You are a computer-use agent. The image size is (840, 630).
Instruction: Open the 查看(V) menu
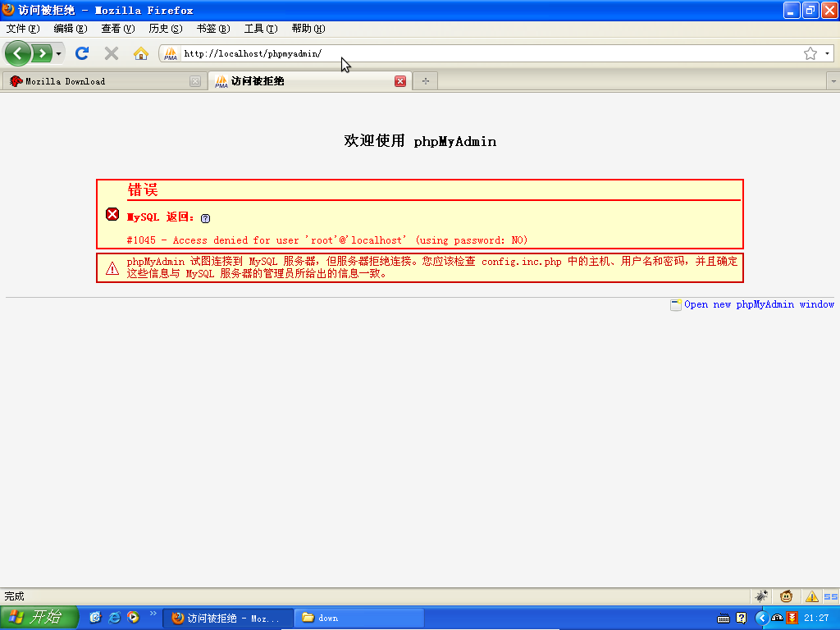tap(118, 29)
